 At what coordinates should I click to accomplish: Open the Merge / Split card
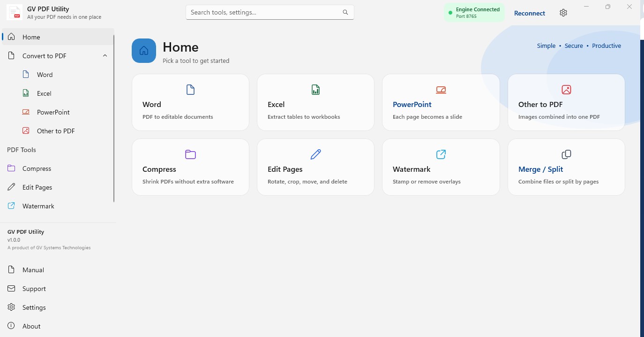tap(566, 167)
